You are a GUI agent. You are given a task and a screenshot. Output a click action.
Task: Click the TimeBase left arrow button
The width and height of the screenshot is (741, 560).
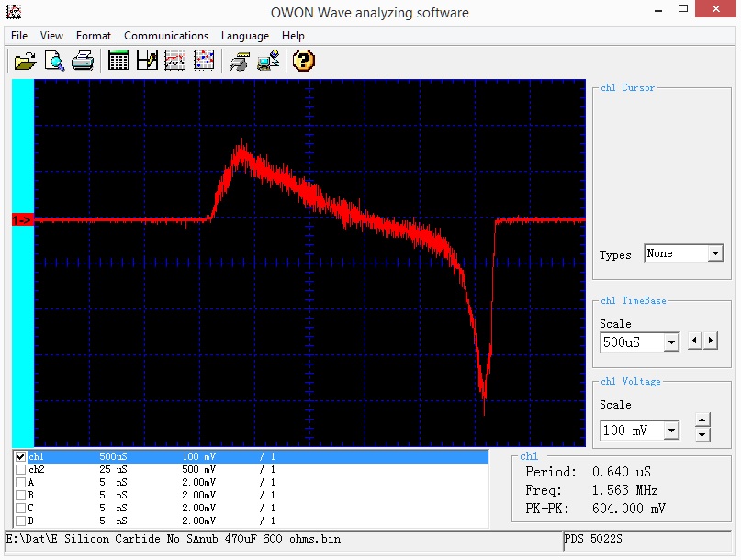694,341
